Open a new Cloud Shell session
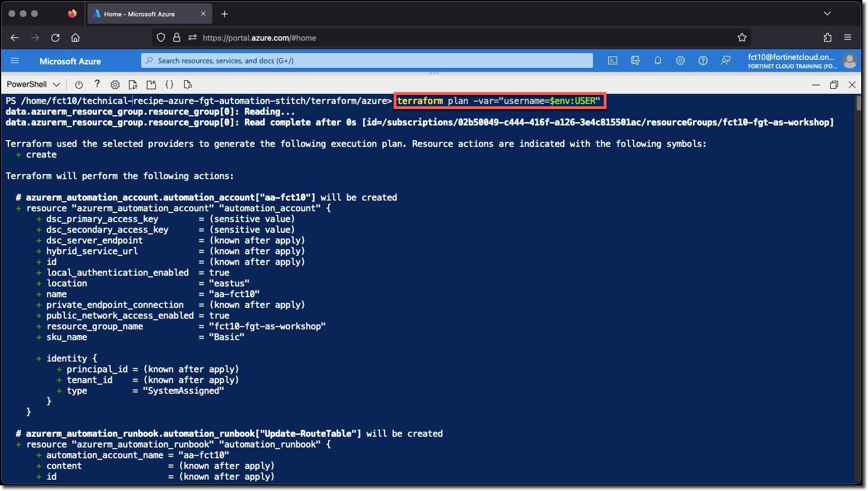Screen dimensions: 868x491 point(151,85)
